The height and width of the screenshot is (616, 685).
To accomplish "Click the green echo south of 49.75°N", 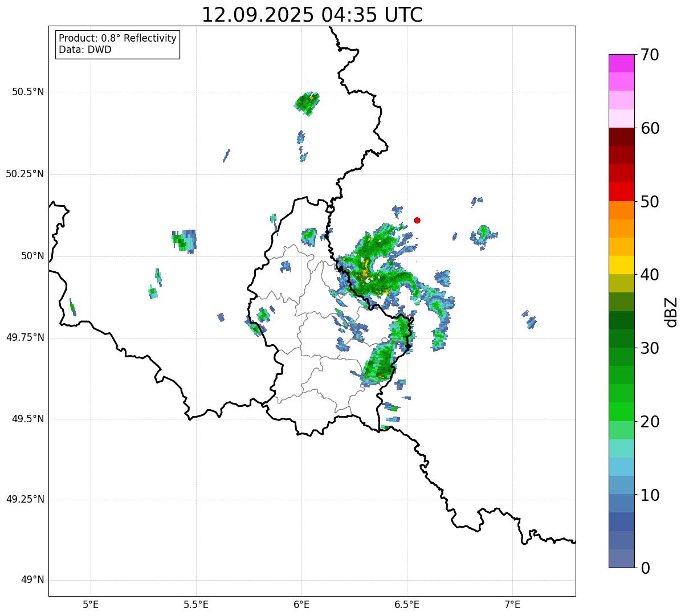I will click(379, 364).
